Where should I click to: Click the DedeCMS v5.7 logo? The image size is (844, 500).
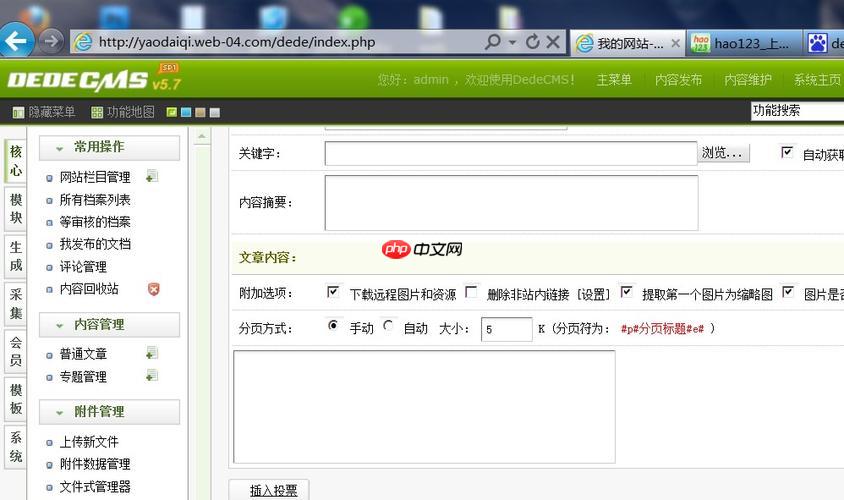click(x=94, y=80)
